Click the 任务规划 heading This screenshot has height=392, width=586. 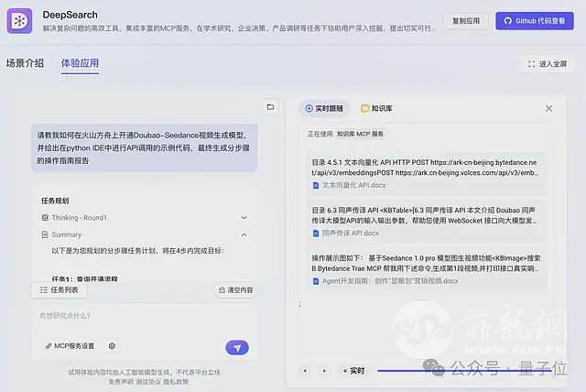pos(55,201)
